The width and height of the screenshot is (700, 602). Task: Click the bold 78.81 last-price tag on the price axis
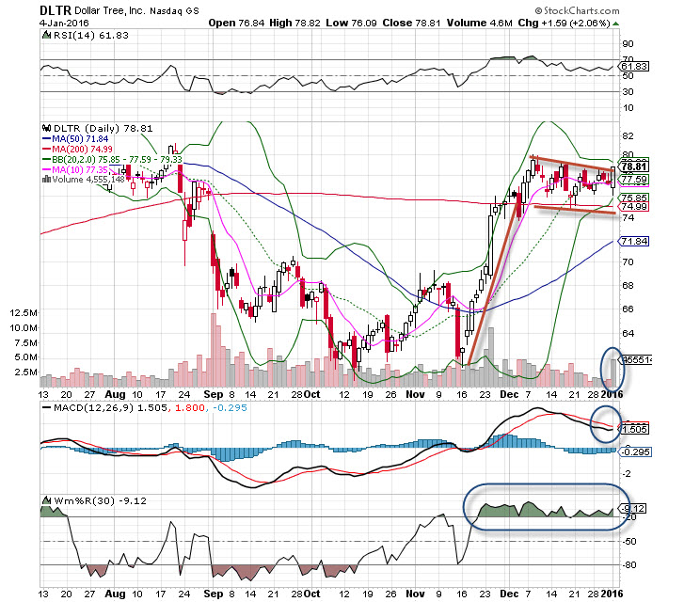634,166
